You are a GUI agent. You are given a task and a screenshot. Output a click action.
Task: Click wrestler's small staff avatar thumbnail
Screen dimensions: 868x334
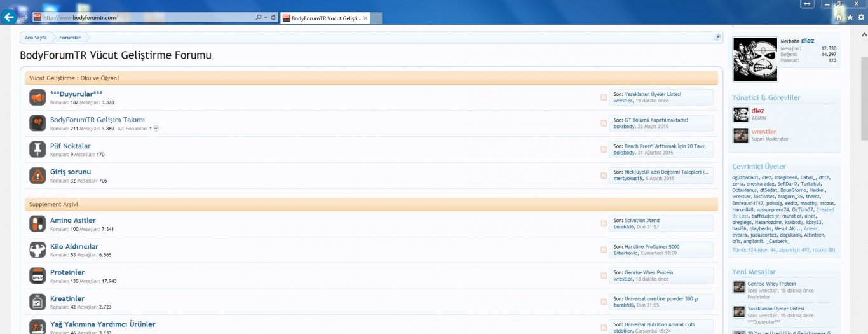pos(741,135)
